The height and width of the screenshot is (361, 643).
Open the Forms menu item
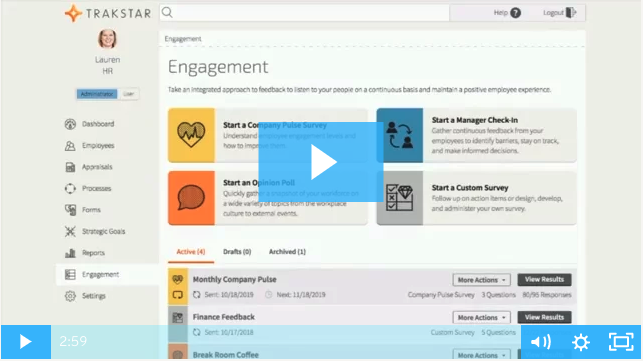(x=91, y=210)
